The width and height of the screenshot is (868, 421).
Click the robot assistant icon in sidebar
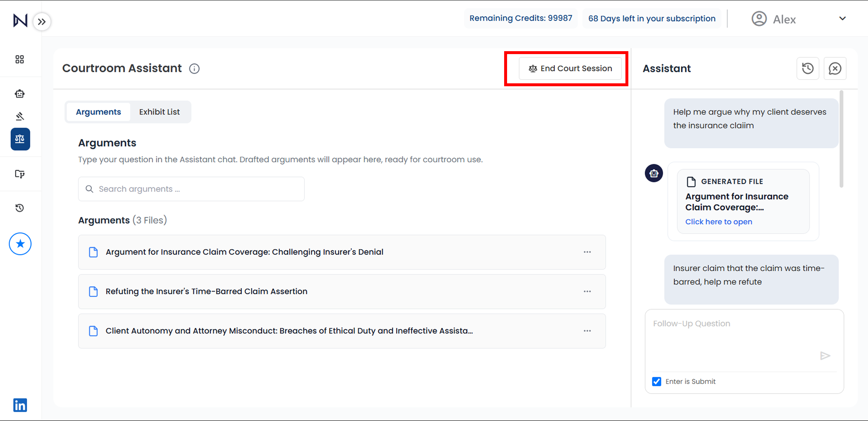pos(20,94)
